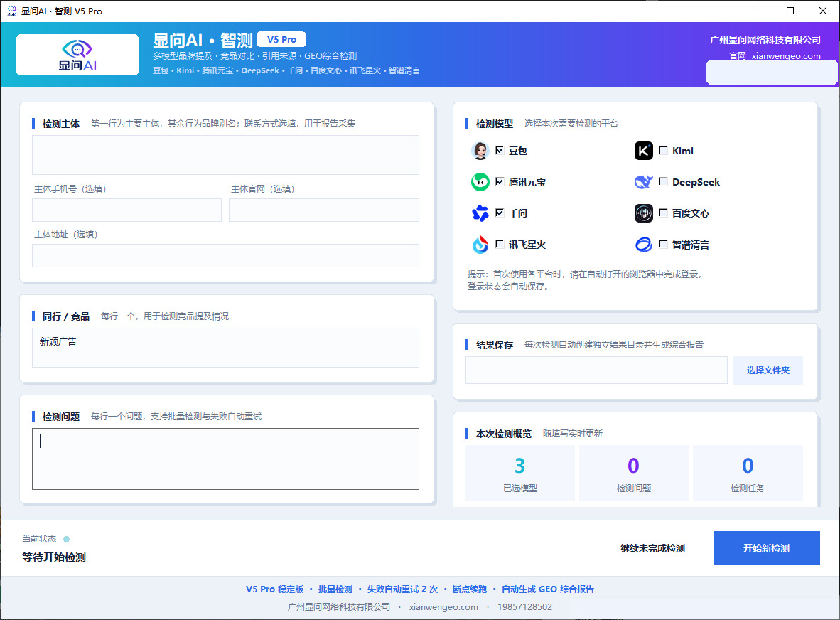Click the 检测模型 section heading

pyautogui.click(x=495, y=124)
